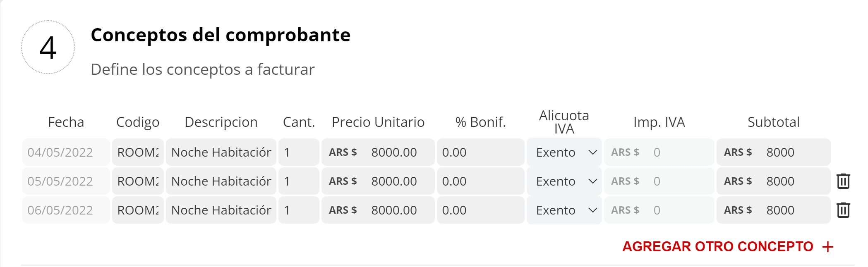Click the date field 05/05/2022

pos(66,181)
